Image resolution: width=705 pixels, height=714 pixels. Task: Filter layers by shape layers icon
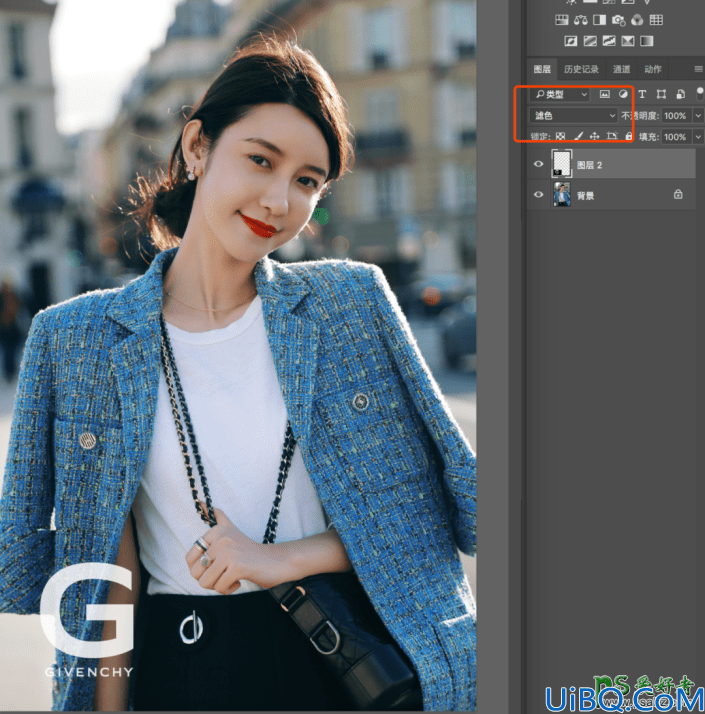661,94
